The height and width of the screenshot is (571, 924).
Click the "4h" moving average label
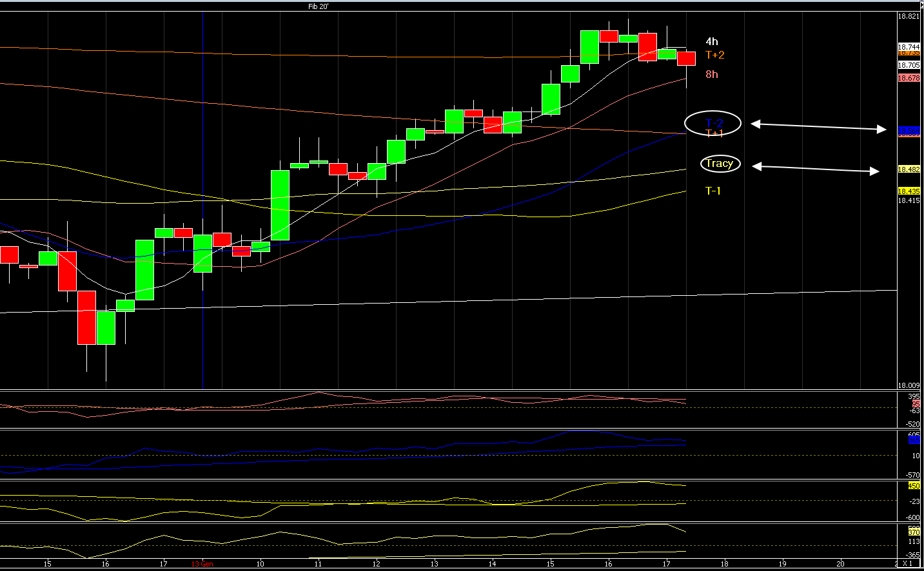click(712, 42)
